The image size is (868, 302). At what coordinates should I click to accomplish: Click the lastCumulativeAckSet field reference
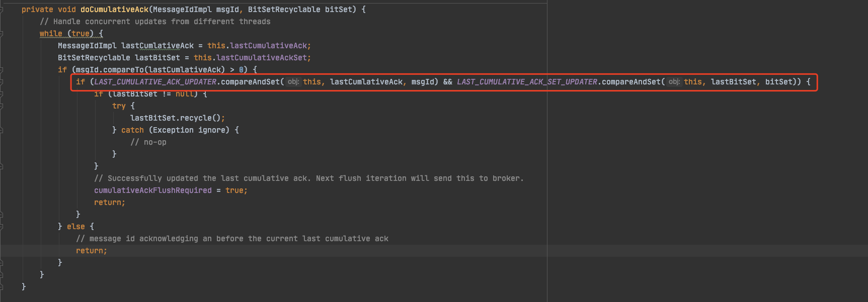pyautogui.click(x=262, y=58)
